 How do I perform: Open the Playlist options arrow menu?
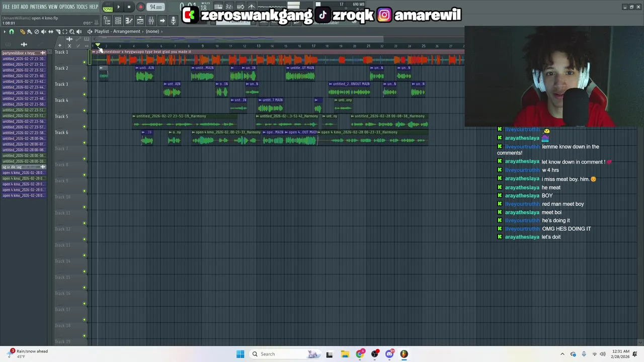pos(4,32)
